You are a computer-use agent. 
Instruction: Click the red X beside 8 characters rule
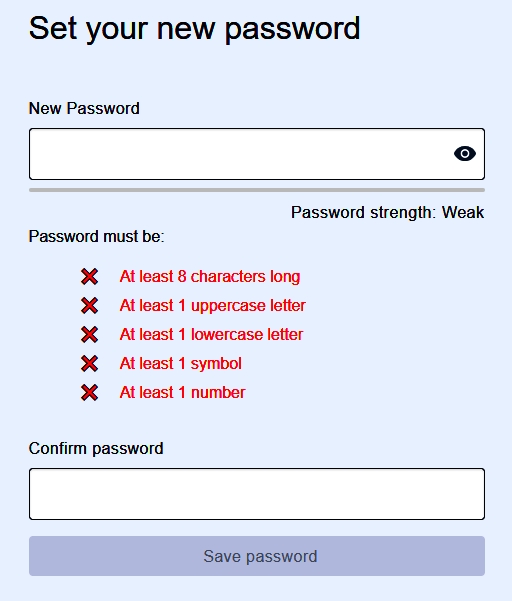89,276
